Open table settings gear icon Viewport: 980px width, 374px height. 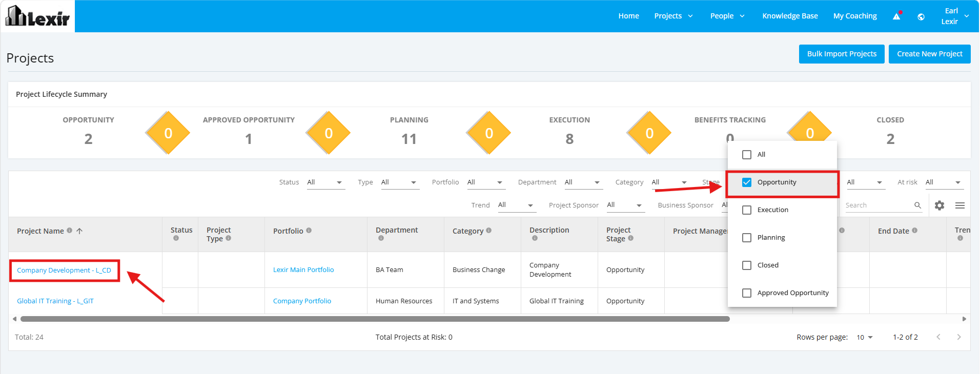pyautogui.click(x=940, y=205)
